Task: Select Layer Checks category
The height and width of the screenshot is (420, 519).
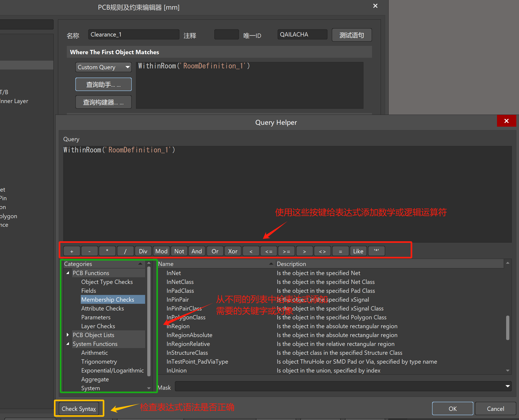Action: [98, 326]
